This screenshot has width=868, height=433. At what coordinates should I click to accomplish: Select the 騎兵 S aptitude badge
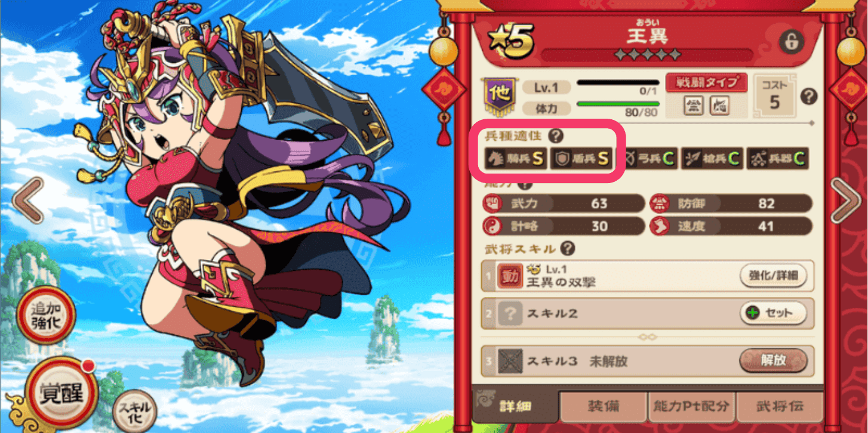tap(515, 158)
